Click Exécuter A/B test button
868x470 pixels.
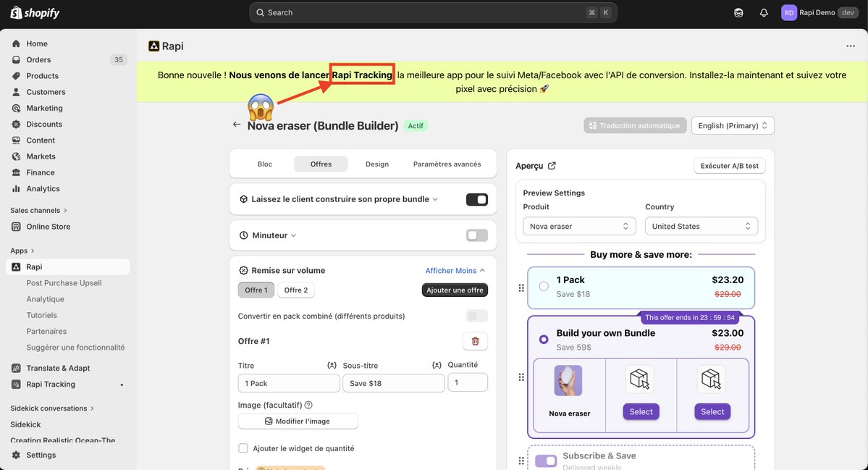[730, 166]
